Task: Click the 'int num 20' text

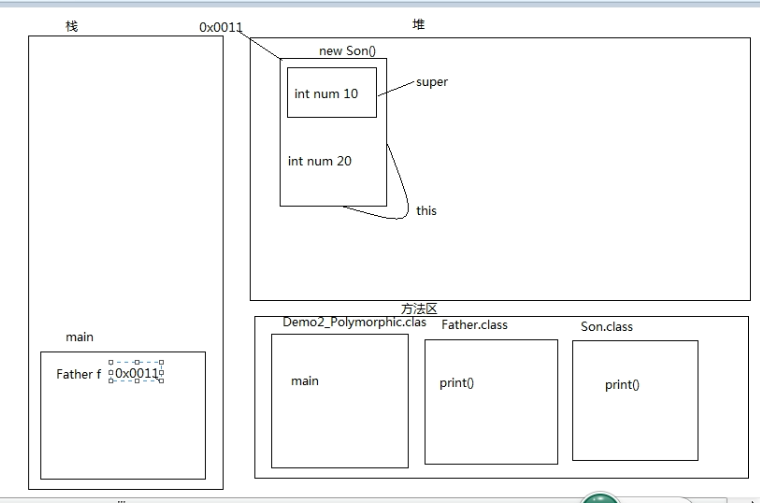Action: (x=319, y=161)
